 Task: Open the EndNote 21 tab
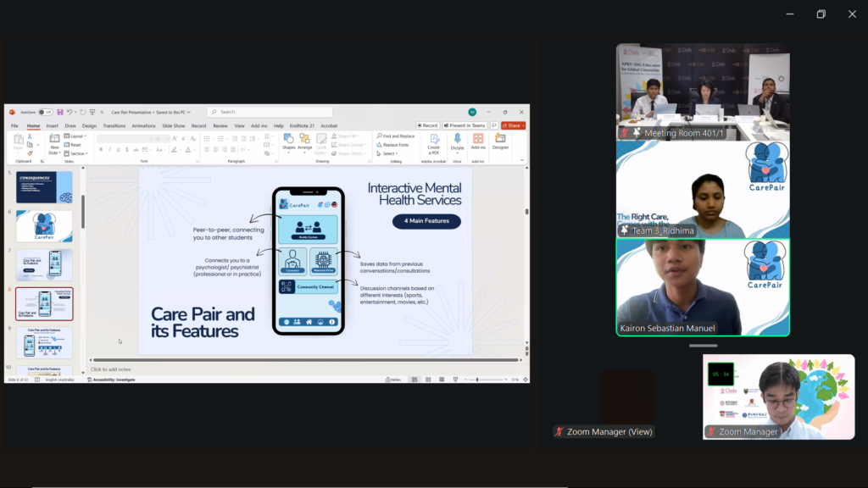(302, 125)
